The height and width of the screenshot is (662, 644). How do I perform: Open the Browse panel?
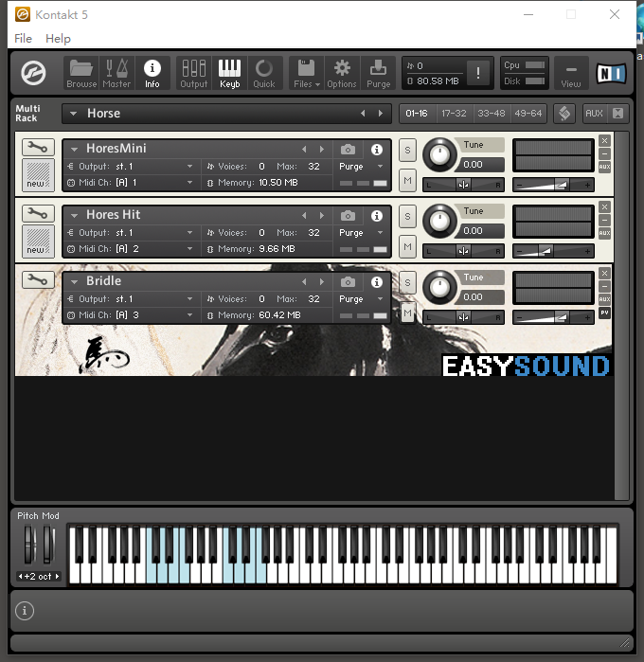pos(81,73)
